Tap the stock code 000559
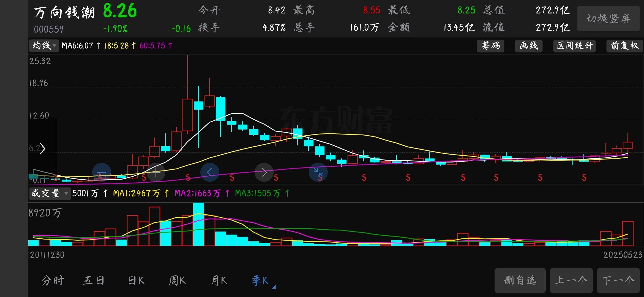This screenshot has width=644, height=297. click(49, 29)
